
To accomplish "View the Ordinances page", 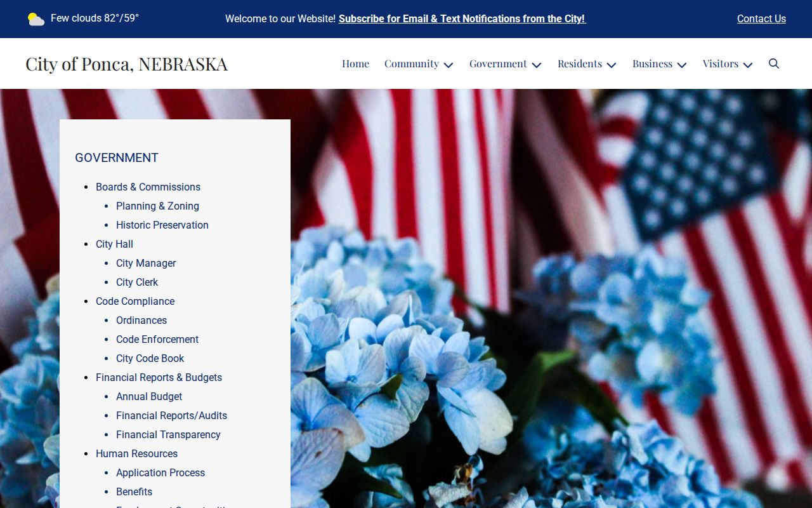I will point(141,320).
